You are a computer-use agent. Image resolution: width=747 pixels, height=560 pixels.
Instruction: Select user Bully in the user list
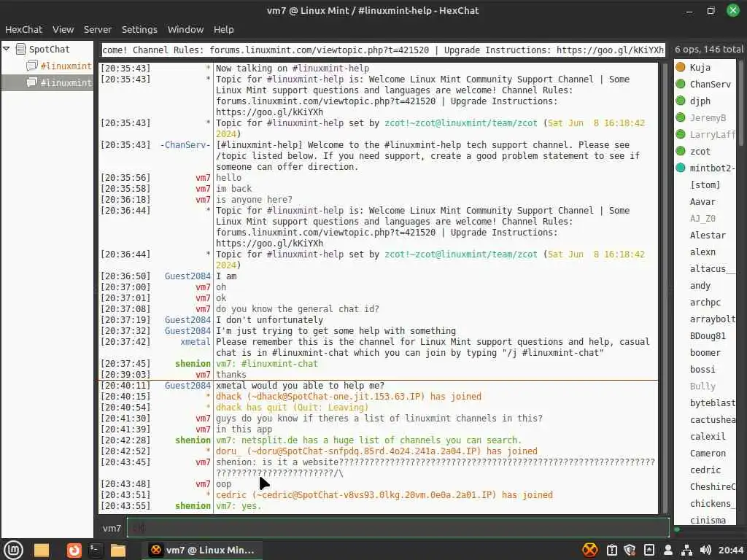[x=703, y=386]
